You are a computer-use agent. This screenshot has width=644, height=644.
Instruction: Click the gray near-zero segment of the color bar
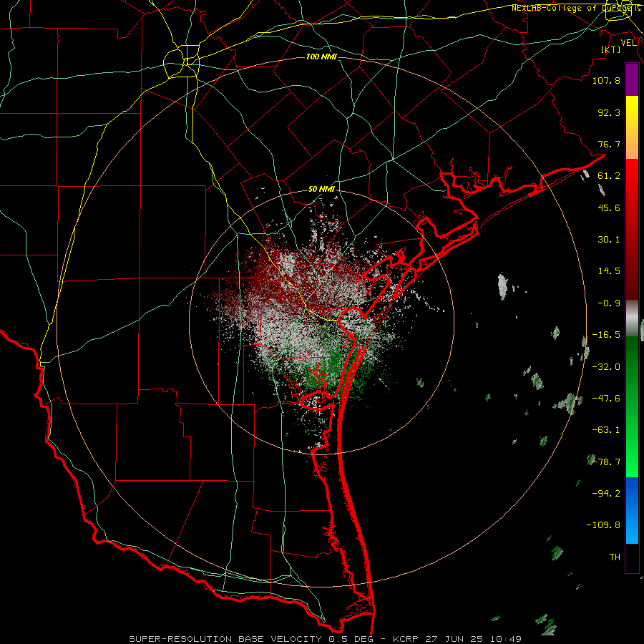tap(632, 318)
